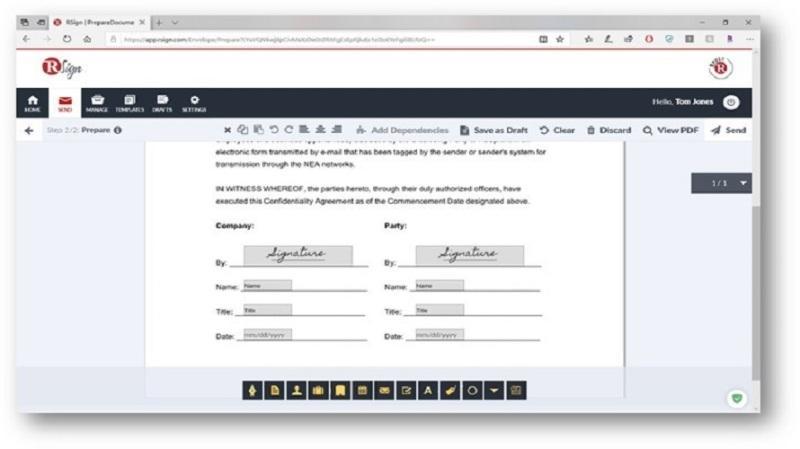Click the Discard button
Image resolution: width=800 pixels, height=449 pixels.
609,130
